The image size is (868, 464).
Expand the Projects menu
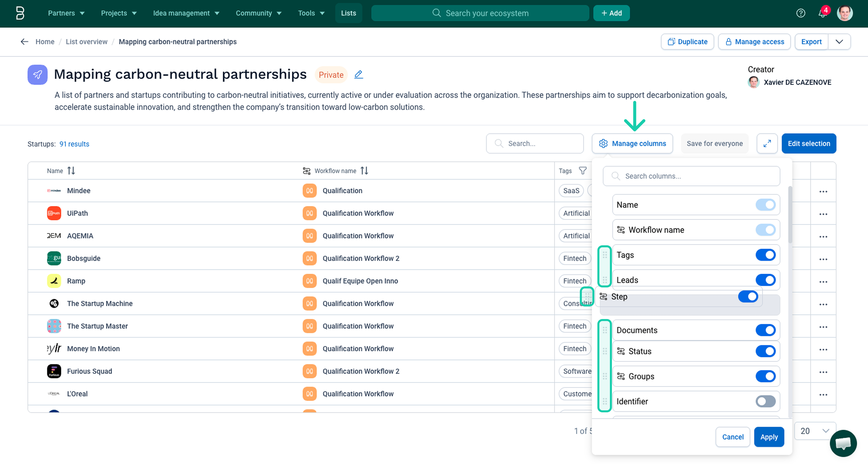click(x=119, y=13)
